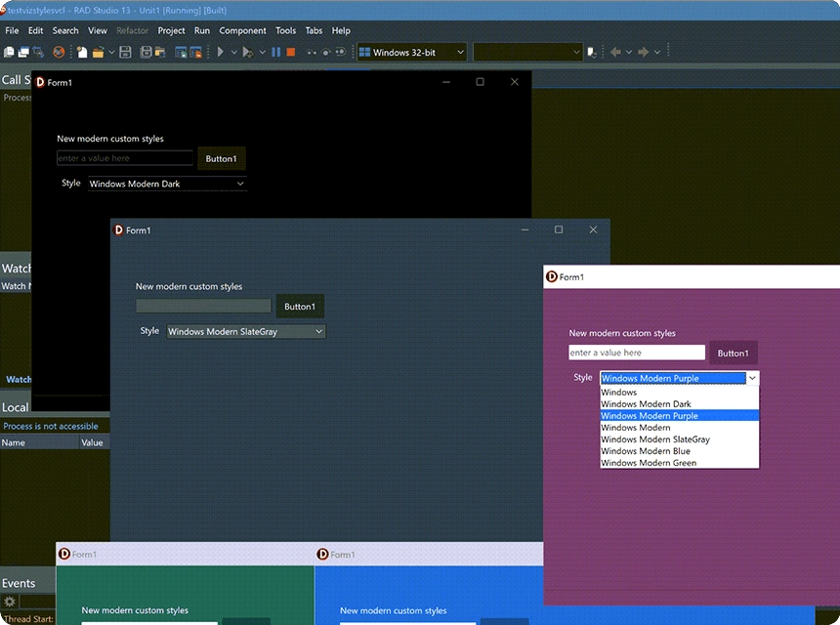Screen dimensions: 840x625
Task: Open the Component menu
Action: tap(242, 30)
